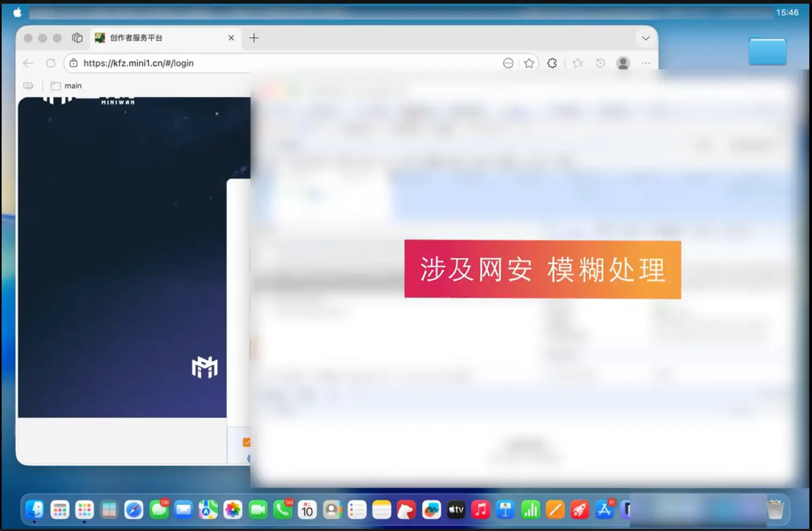Open the browser Extensions puzzle icon
Viewport: 812px width, 531px height.
[x=552, y=63]
